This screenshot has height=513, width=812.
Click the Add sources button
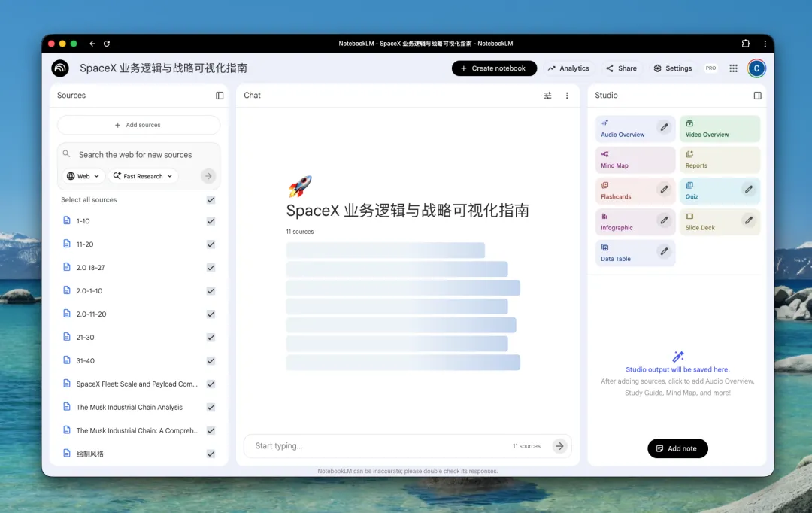click(x=138, y=125)
